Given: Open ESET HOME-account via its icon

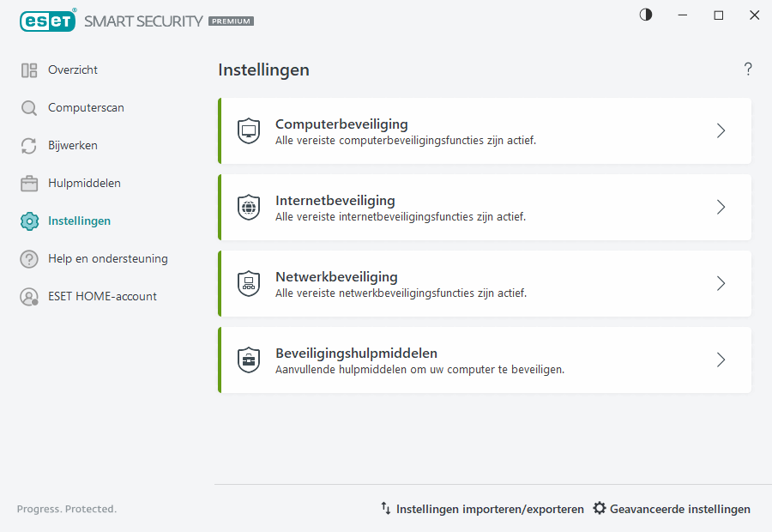Looking at the screenshot, I should (28, 296).
